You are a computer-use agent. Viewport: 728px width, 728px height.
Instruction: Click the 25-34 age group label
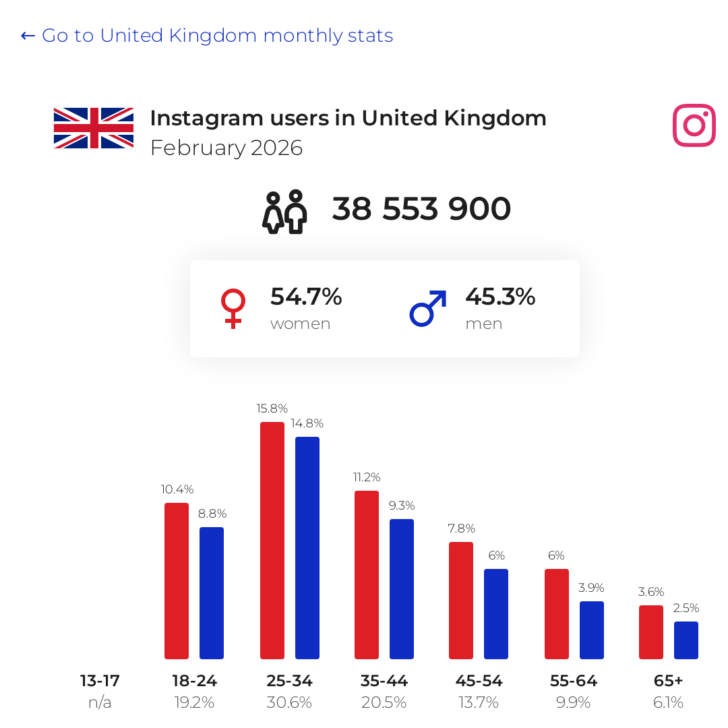289,681
